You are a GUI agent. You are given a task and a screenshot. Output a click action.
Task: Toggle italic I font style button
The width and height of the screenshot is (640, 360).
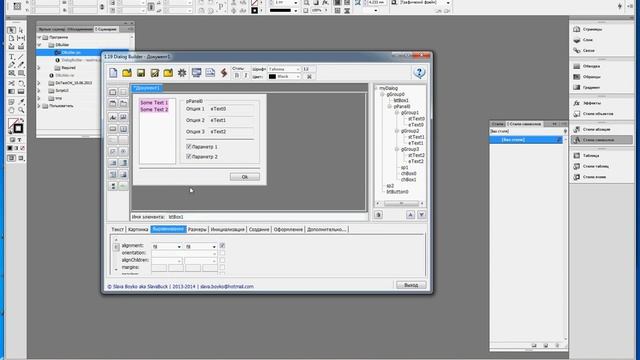click(246, 76)
